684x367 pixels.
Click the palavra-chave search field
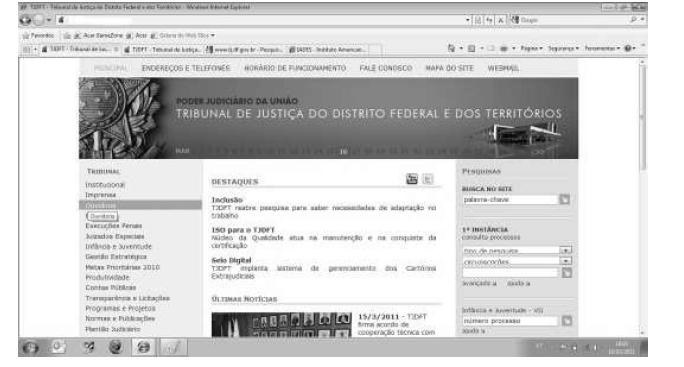coord(510,200)
